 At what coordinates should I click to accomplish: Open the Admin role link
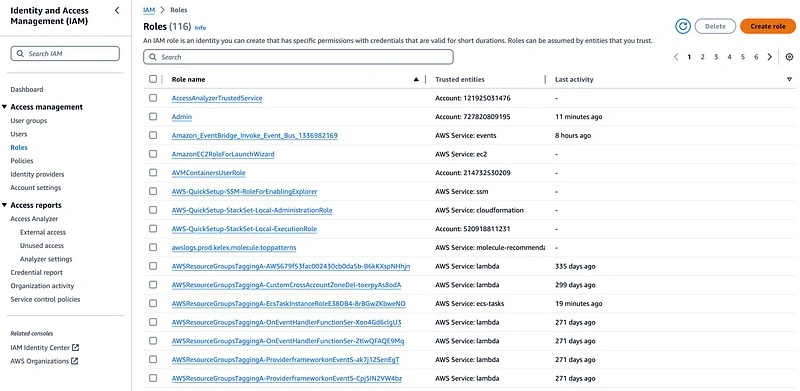click(182, 116)
